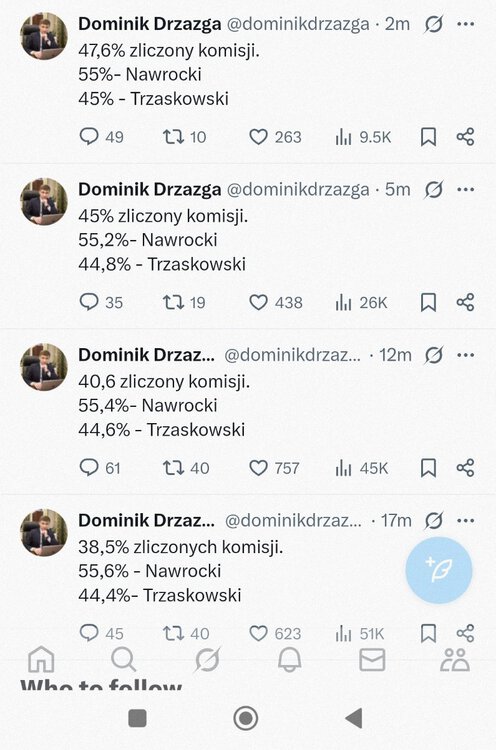Tap the Grok icon on the 5m tweet
Screen dimensions: 496x750
click(x=433, y=189)
